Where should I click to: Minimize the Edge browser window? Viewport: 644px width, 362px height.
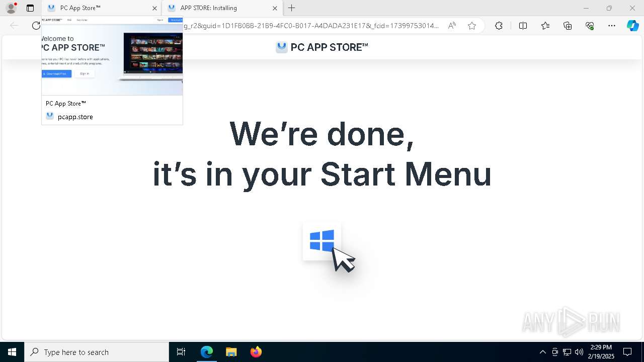pos(586,8)
